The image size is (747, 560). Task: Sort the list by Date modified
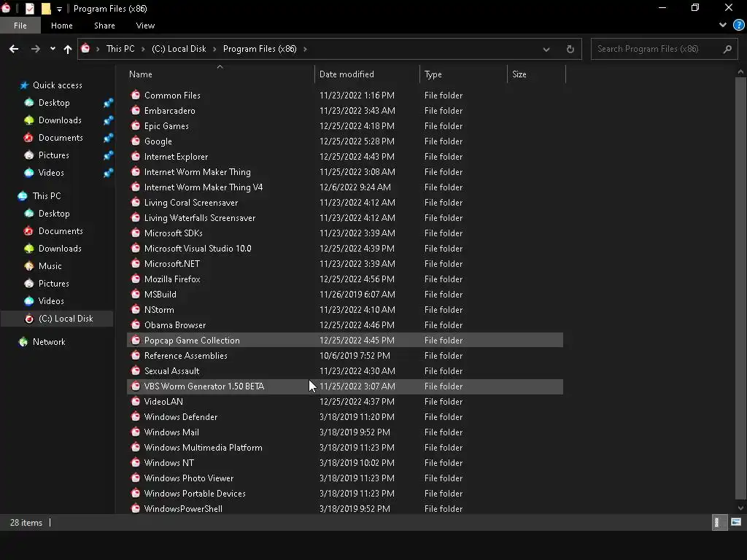tap(347, 74)
